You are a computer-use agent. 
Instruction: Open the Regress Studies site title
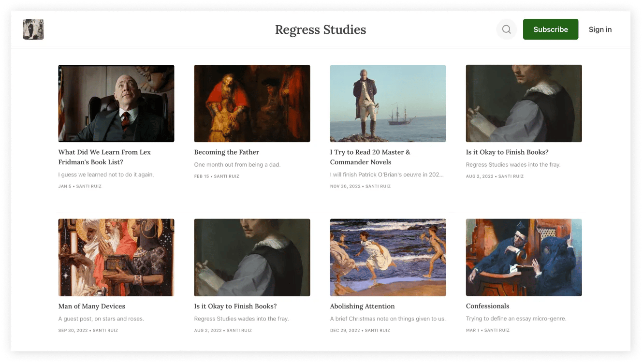[321, 30]
